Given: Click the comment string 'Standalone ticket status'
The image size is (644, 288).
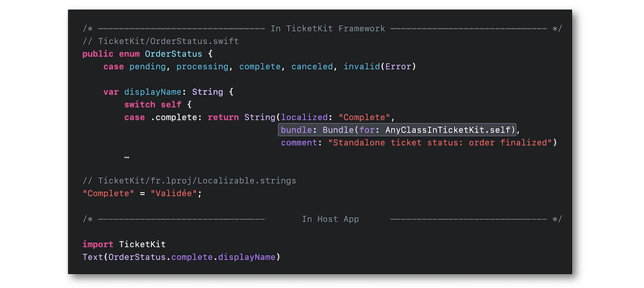Looking at the screenshot, I should [x=440, y=143].
